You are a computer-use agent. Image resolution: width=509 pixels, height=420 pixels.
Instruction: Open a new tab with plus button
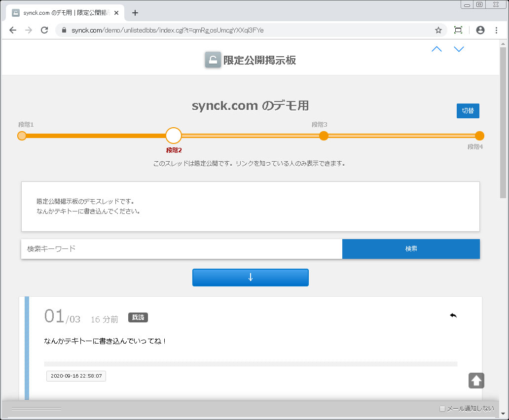[135, 13]
